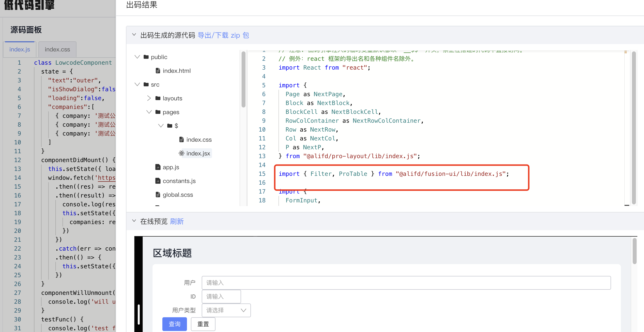Viewport: 644px width, 332px height.
Task: Select the index.js tab
Action: pyautogui.click(x=19, y=49)
